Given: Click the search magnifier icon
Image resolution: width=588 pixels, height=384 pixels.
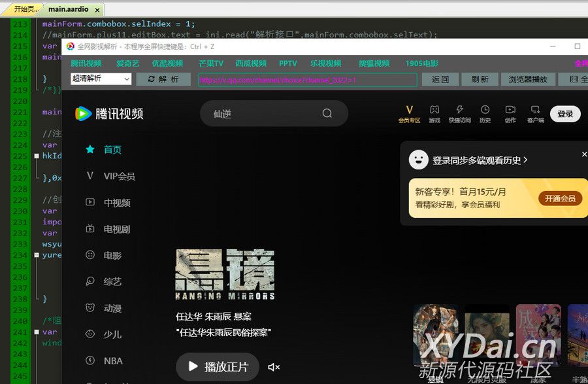Looking at the screenshot, I should coord(327,114).
